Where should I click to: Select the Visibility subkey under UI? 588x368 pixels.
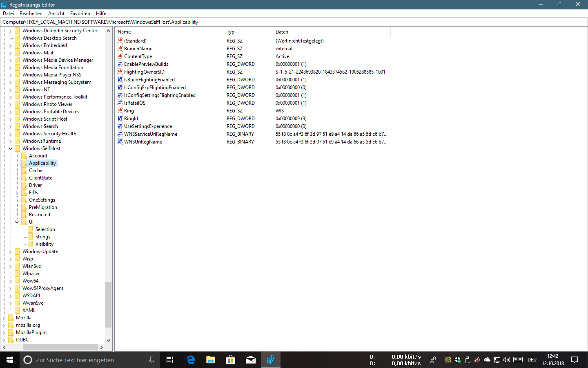[45, 244]
